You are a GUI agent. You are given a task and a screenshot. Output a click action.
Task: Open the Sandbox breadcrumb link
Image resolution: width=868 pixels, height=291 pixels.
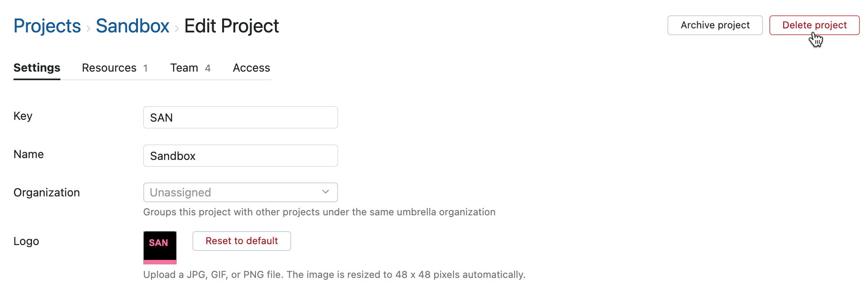(x=132, y=26)
